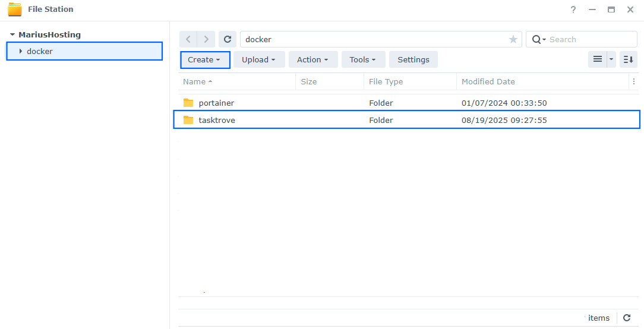Sort files by Name column
644x329 pixels.
click(x=237, y=82)
